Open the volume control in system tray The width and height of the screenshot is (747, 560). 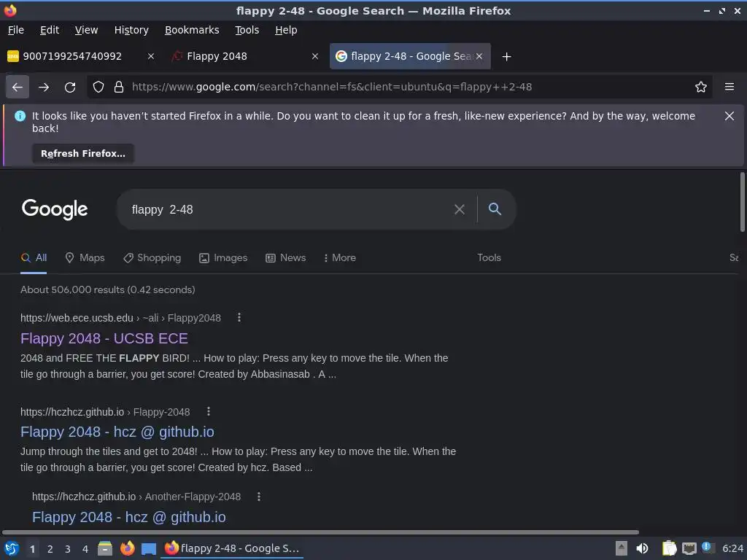[x=642, y=548]
